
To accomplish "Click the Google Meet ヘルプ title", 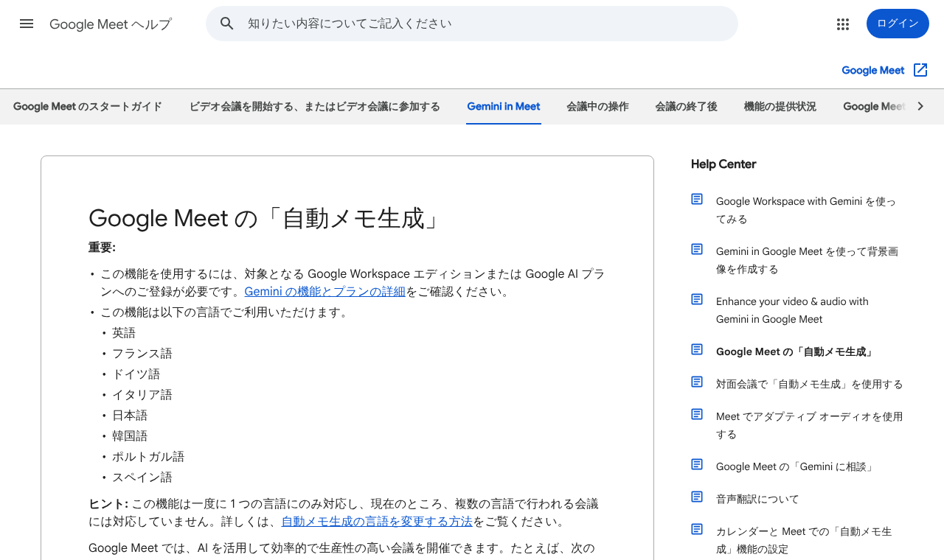I will coord(111,24).
